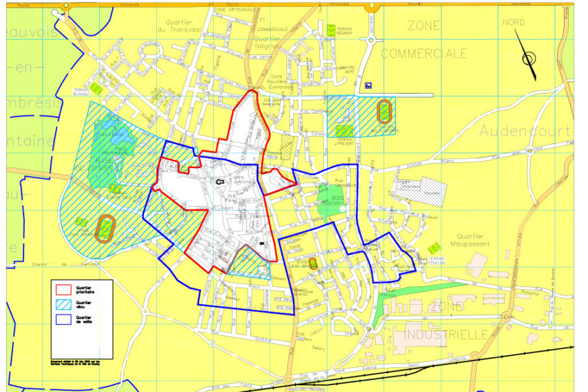Viewport: 588px width, 392px height.
Task: Click the orange stadium oval in Plateau Multi-Sports
Action: point(384,111)
